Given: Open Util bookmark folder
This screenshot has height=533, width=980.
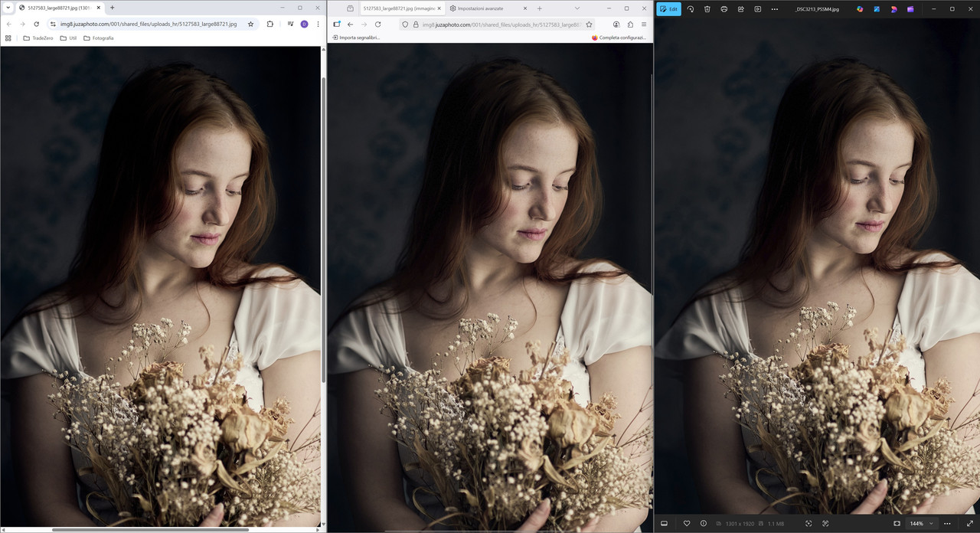Looking at the screenshot, I should tap(69, 38).
